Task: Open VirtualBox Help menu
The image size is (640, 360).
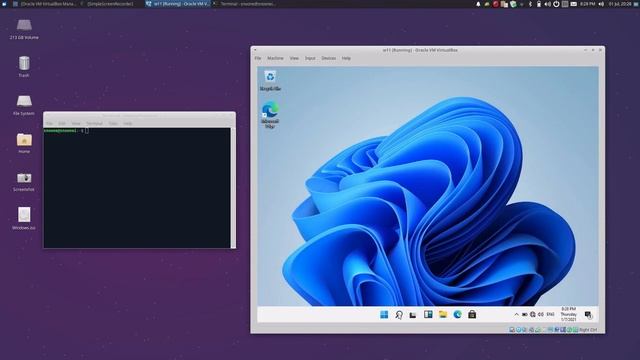Action: [346, 58]
